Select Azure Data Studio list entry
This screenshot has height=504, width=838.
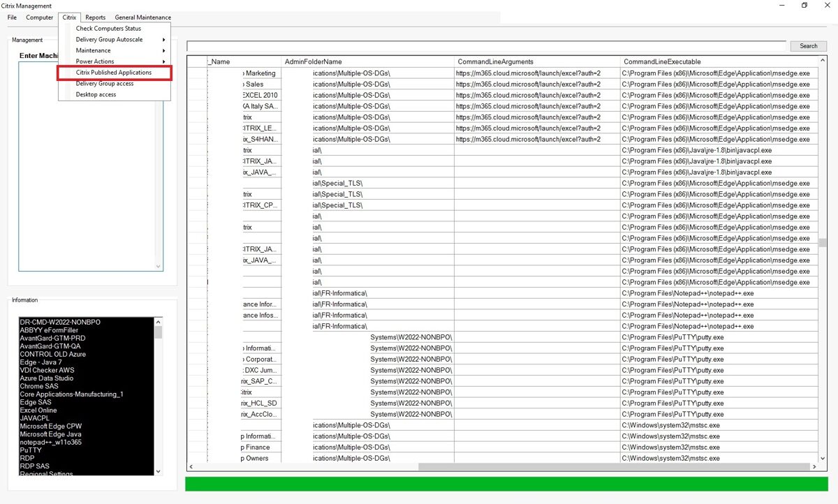[47, 378]
